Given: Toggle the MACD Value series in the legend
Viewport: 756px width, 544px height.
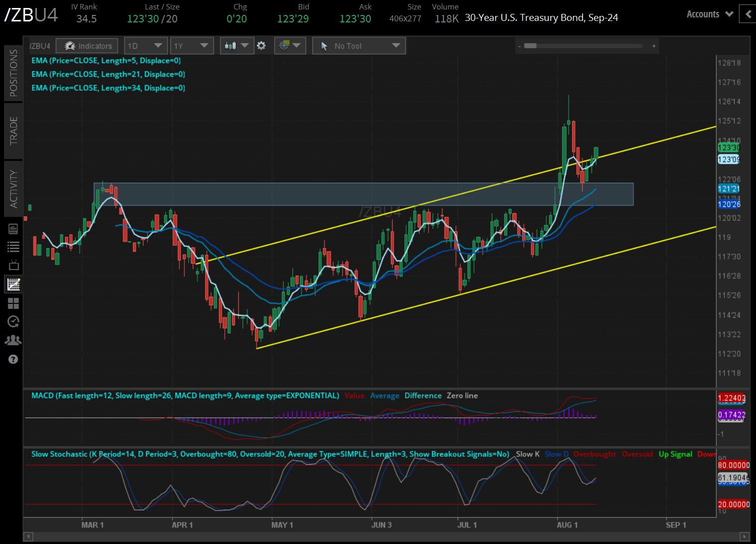Looking at the screenshot, I should pyautogui.click(x=354, y=396).
